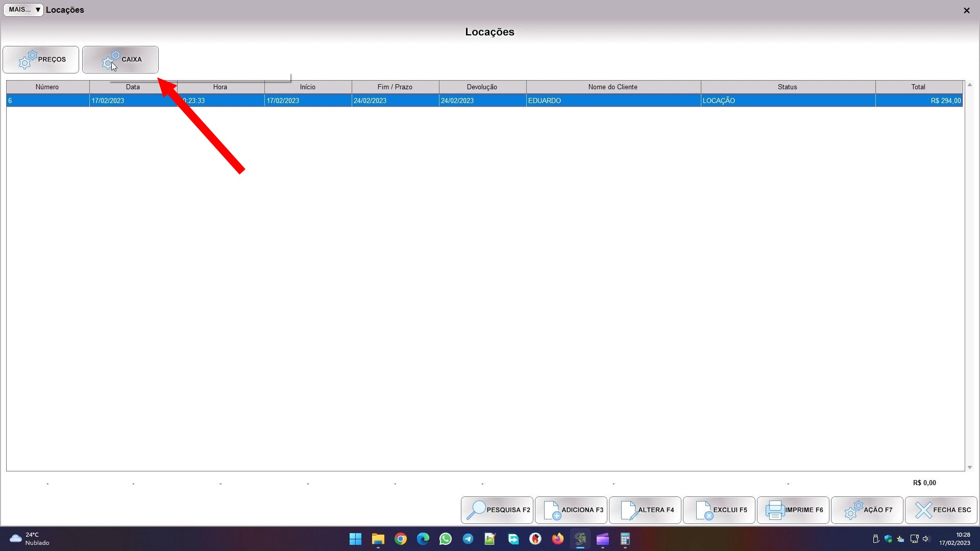Viewport: 980px width, 551px height.
Task: Click the scrollbar up arrow
Action: (970, 85)
